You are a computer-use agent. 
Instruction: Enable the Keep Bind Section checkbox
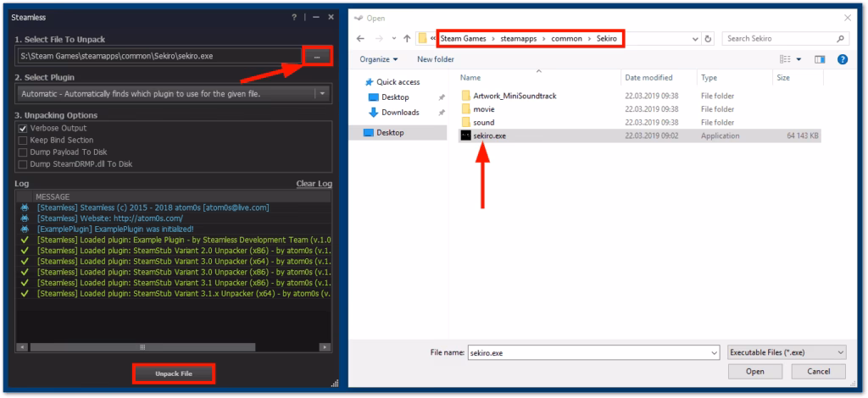point(23,141)
